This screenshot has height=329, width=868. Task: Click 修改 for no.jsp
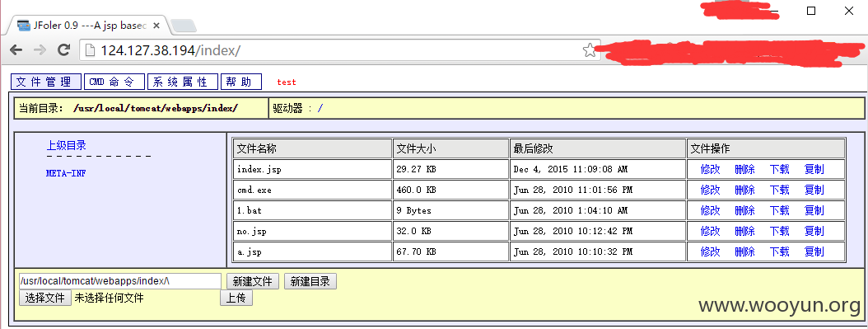pyautogui.click(x=710, y=231)
